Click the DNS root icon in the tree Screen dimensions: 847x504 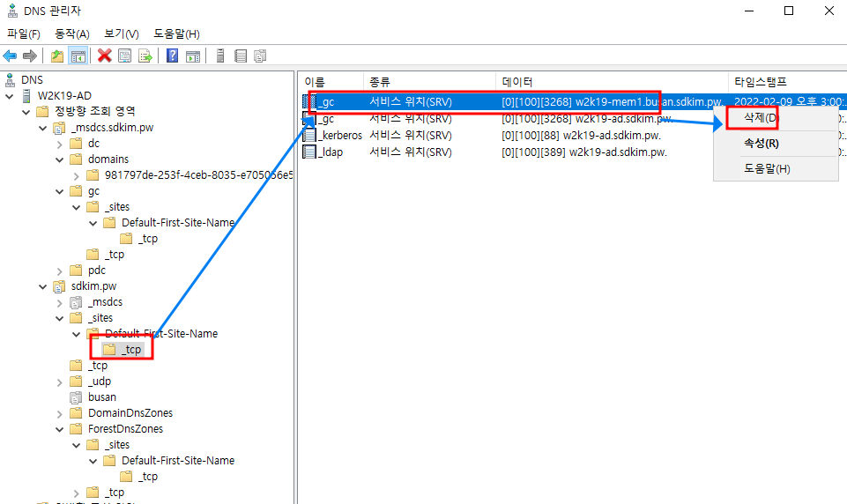click(10, 80)
